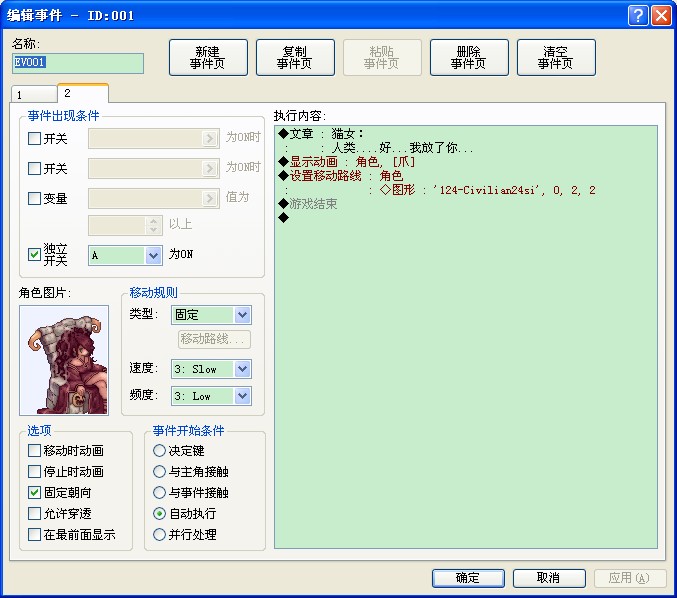
Task: Enable the first 开关 condition checkbox
Action: pos(34,139)
